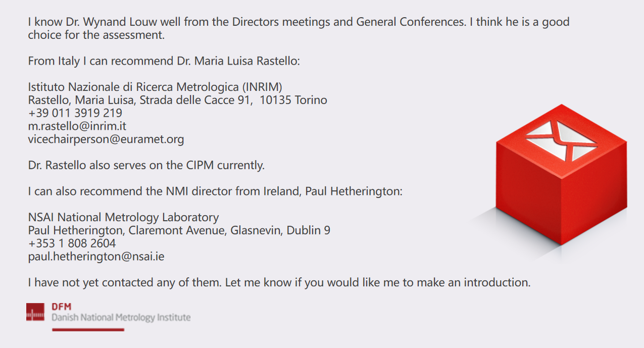Click the Claremont Avenue, Glasnevin address line
Image resolution: width=644 pixels, height=348 pixels.
179,230
